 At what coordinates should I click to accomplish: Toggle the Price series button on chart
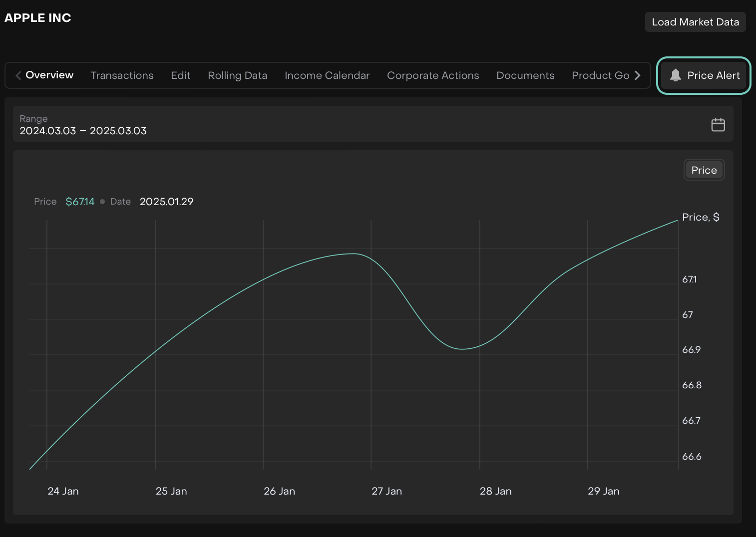704,170
